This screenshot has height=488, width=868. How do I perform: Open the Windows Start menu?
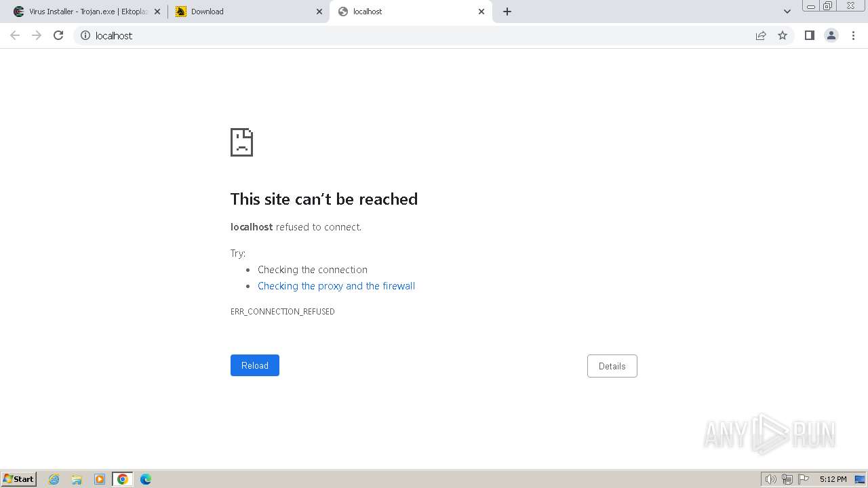point(19,479)
